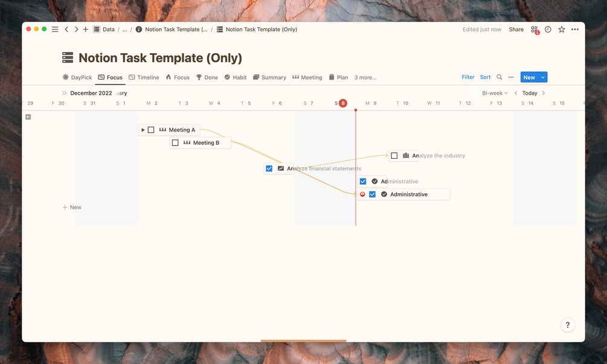The height and width of the screenshot is (364, 607).
Task: Click the database page icon beside title
Action: pos(68,57)
